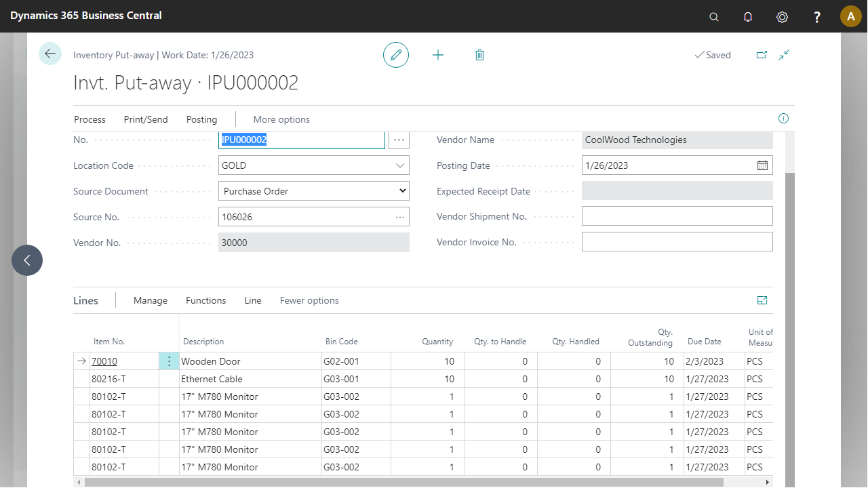Click the Due Date column header

pos(705,342)
